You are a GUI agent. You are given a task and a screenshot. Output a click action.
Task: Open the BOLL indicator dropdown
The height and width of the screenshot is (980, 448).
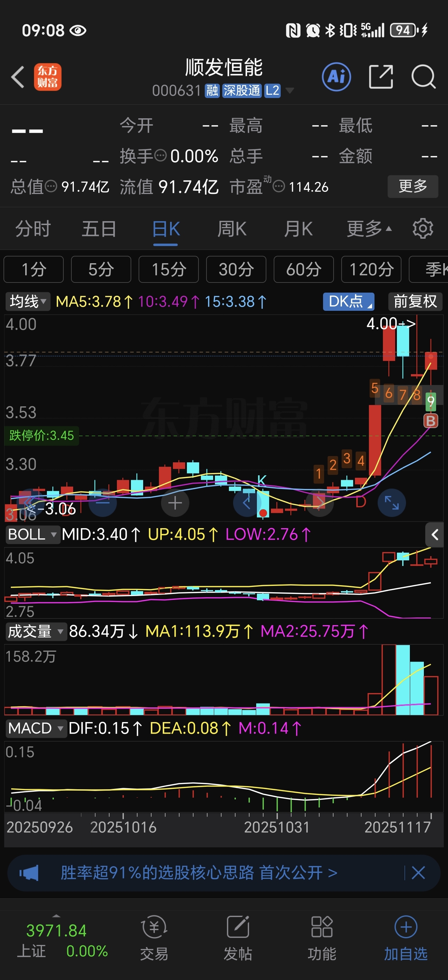[33, 534]
